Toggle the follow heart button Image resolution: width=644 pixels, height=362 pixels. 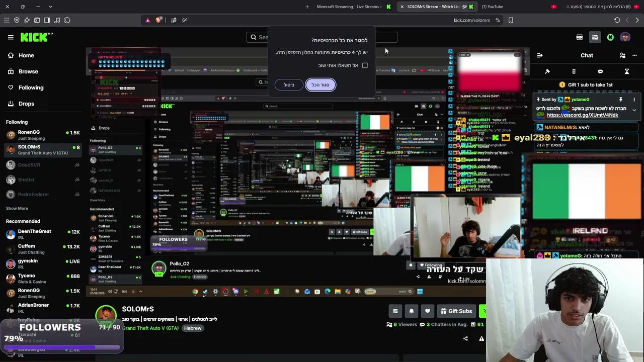pos(428,311)
